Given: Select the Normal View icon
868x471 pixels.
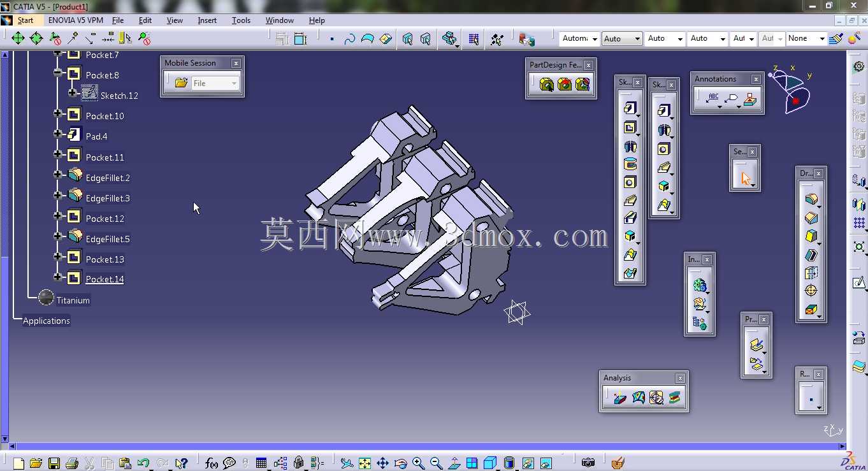Looking at the screenshot, I should [454, 463].
